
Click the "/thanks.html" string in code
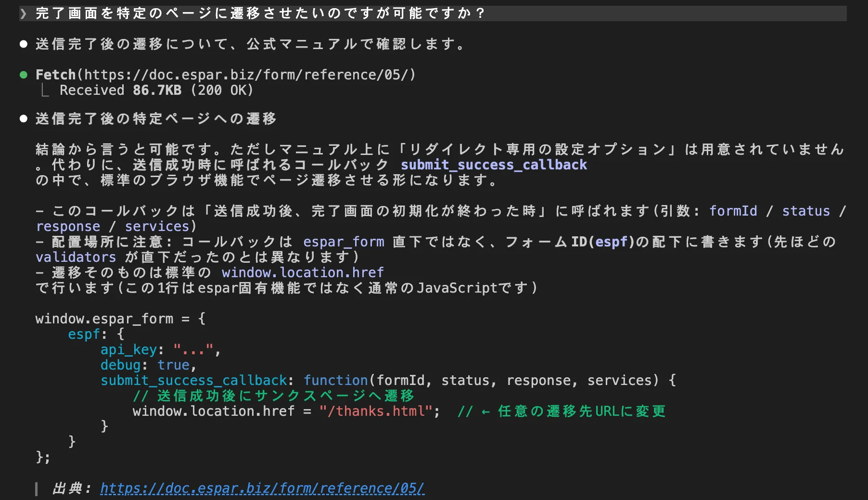(x=376, y=411)
